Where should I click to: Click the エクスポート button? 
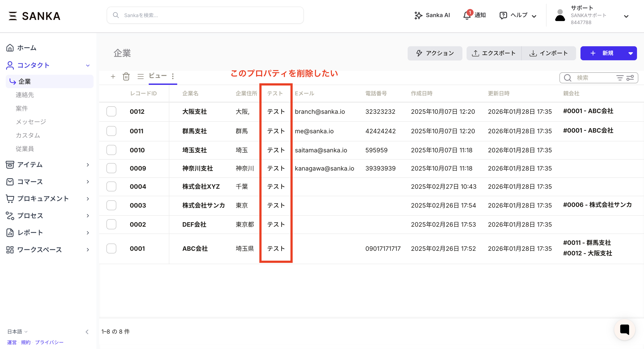coord(494,53)
